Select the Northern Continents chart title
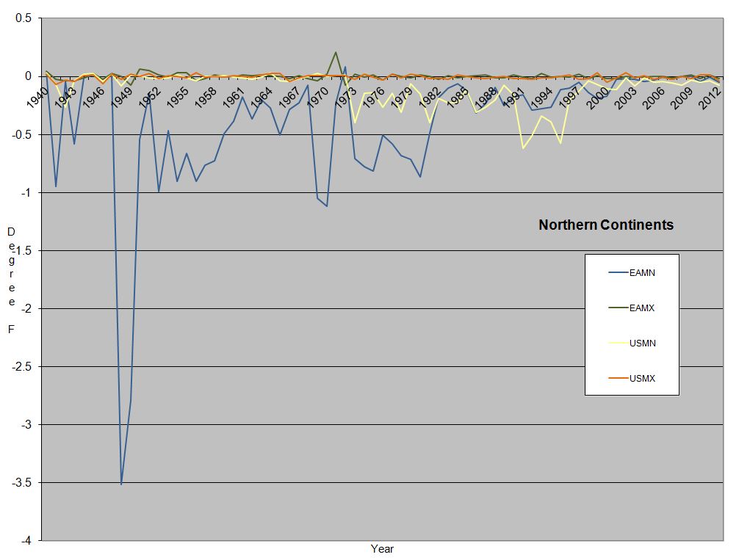The width and height of the screenshot is (739, 560). click(605, 225)
